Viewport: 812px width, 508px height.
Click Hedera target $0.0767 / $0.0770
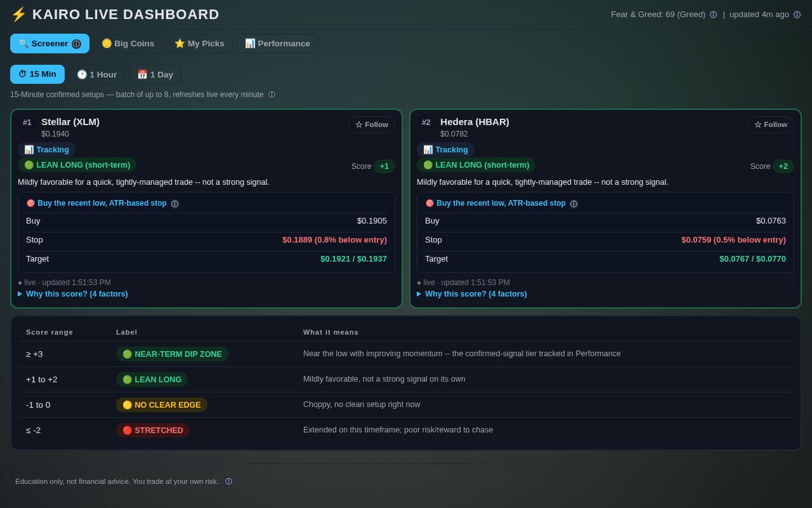(752, 259)
